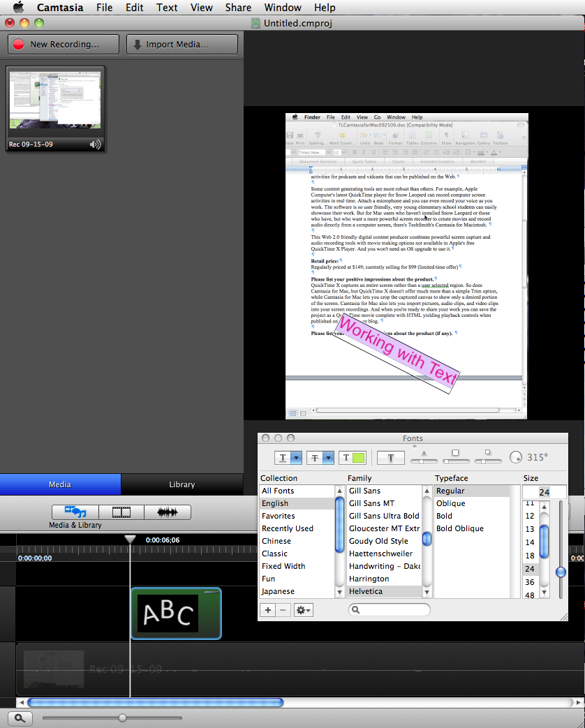Choose the 'Harrington' font family
585x728 pixels.
pyautogui.click(x=369, y=579)
